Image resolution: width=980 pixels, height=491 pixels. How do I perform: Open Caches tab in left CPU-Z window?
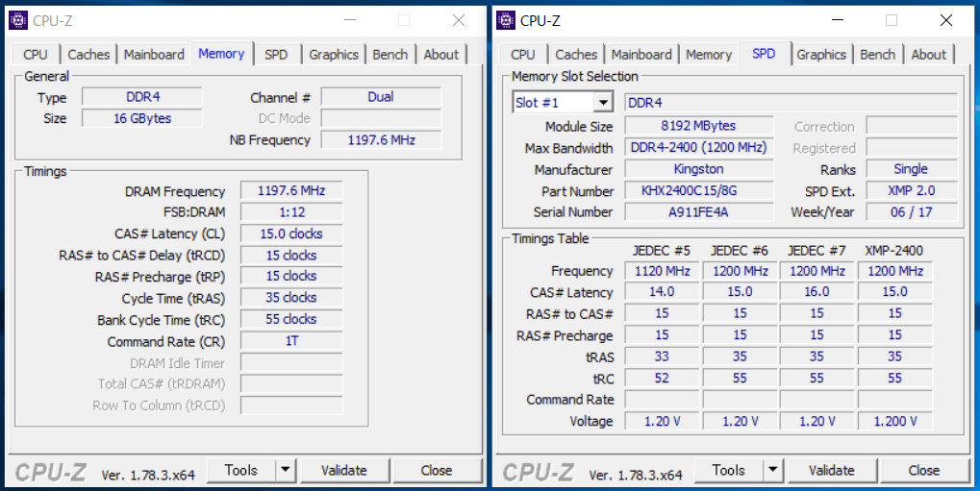88,55
